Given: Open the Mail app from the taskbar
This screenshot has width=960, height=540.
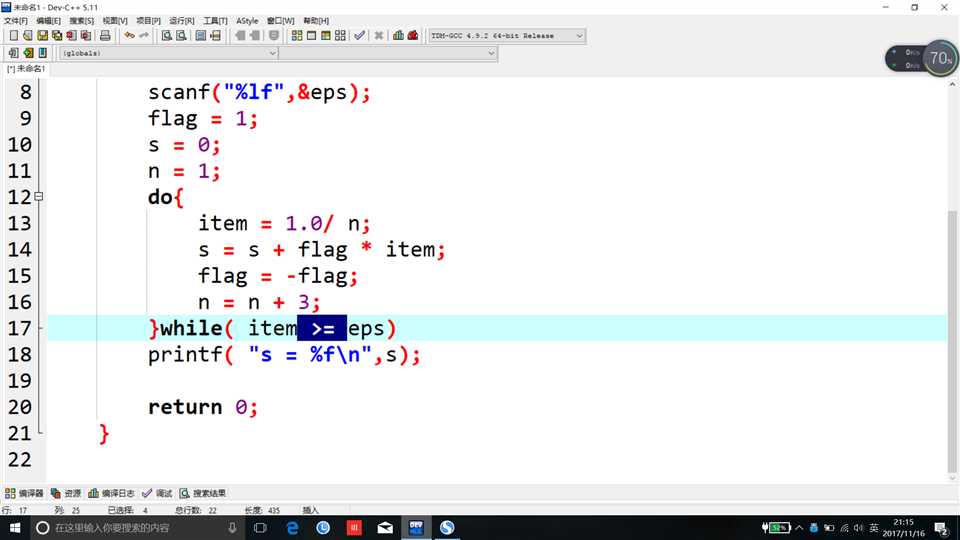Looking at the screenshot, I should click(x=385, y=528).
